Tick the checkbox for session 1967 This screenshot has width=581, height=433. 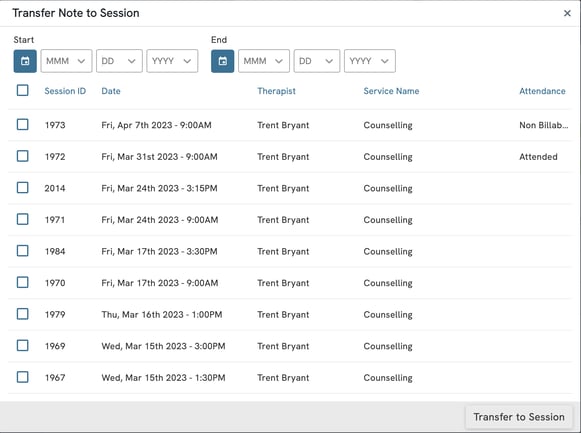pyautogui.click(x=23, y=377)
